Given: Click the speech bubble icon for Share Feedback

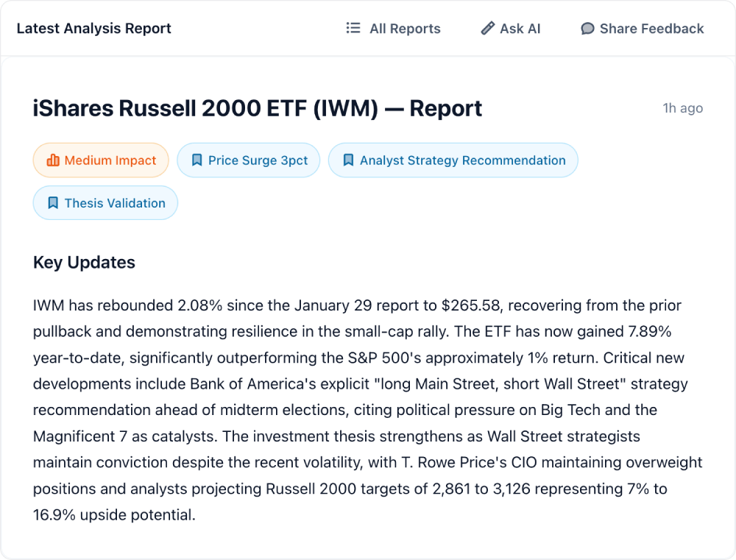Looking at the screenshot, I should [587, 28].
